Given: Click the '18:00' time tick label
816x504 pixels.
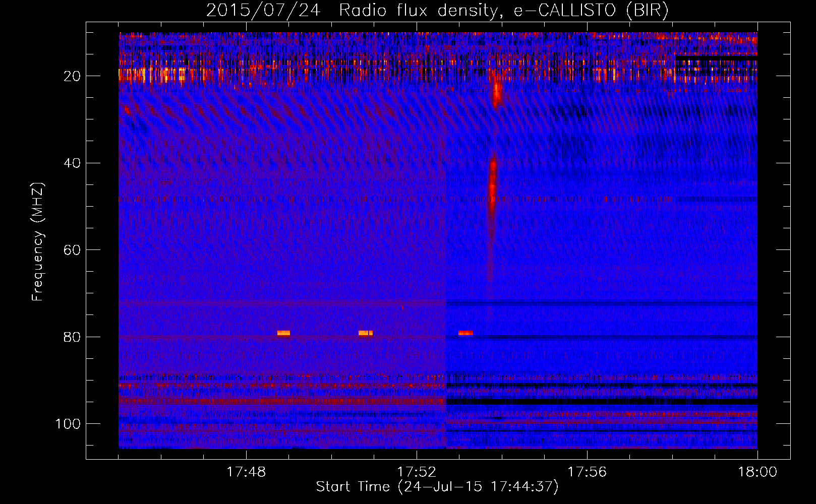Looking at the screenshot, I should (757, 472).
